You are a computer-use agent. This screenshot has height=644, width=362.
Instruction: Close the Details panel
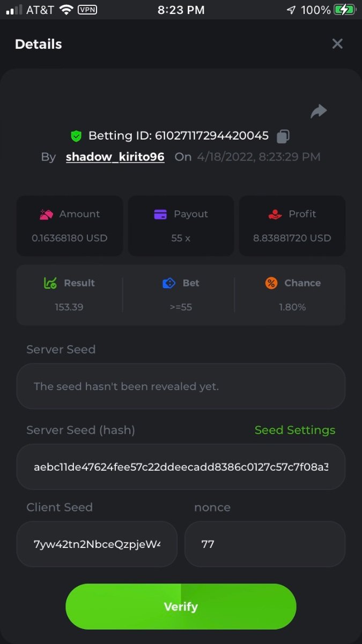(x=337, y=44)
